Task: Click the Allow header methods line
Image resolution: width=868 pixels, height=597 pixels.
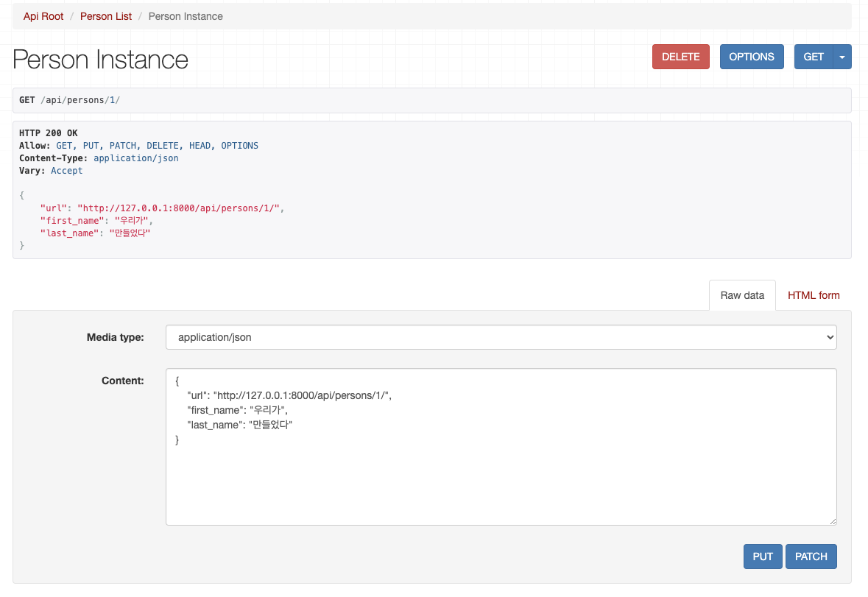Action: click(138, 146)
